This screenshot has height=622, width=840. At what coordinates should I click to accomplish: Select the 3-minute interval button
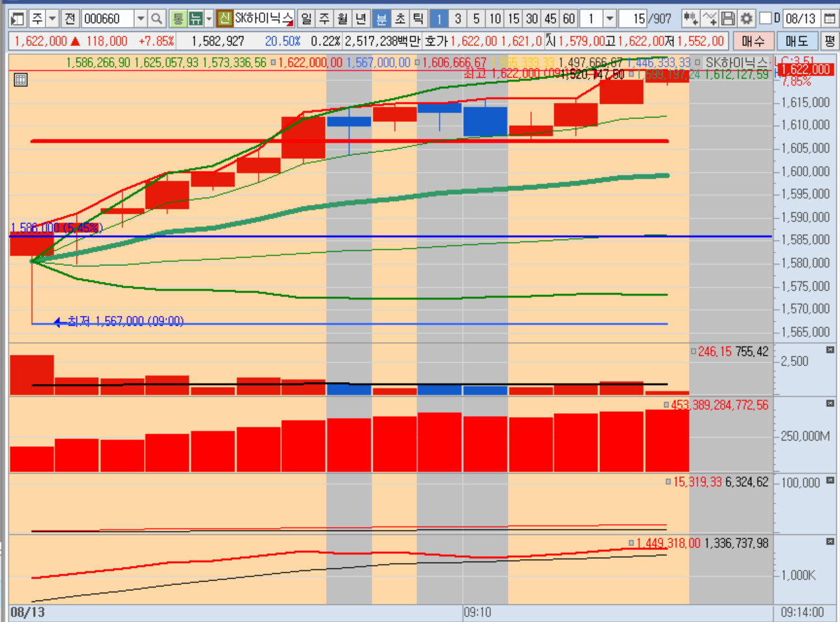tap(458, 19)
